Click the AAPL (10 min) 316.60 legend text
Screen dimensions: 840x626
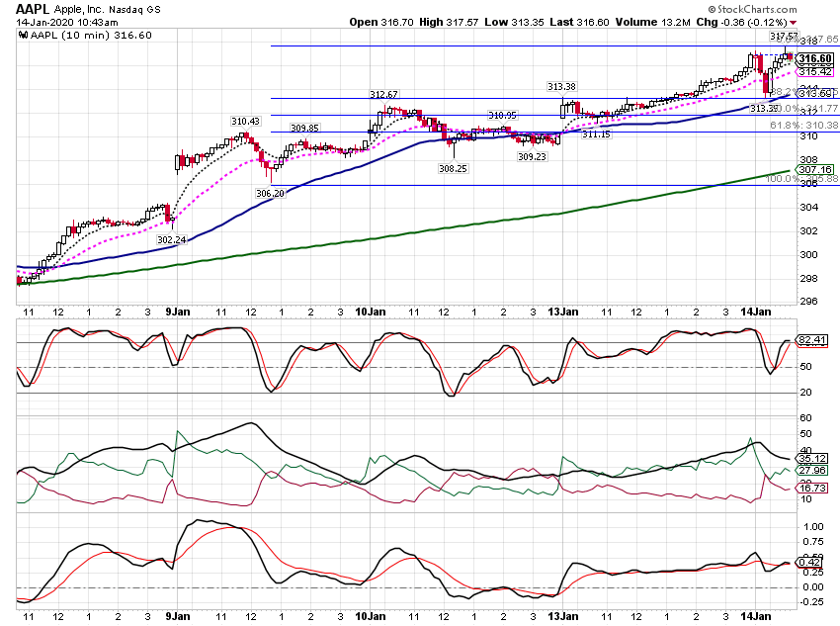point(91,36)
